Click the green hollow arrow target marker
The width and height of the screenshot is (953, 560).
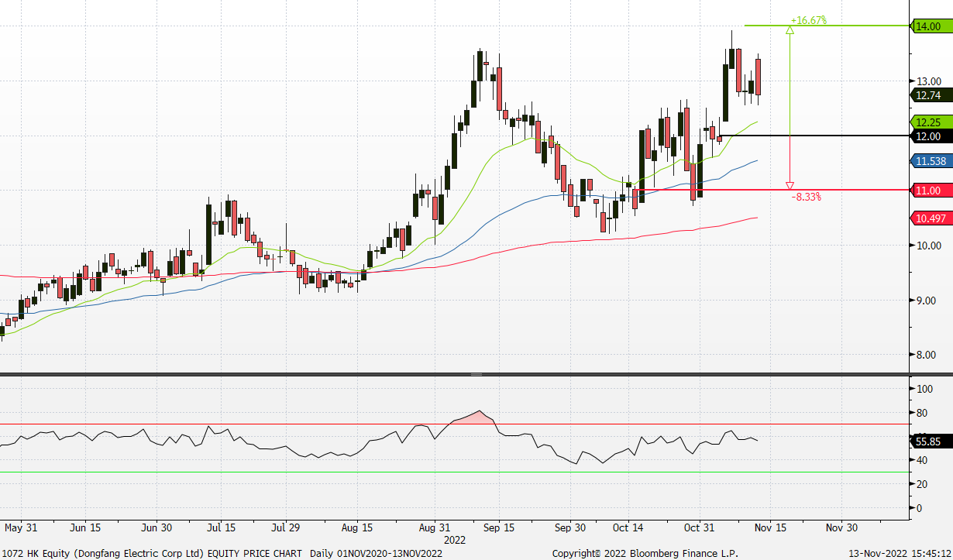[789, 28]
